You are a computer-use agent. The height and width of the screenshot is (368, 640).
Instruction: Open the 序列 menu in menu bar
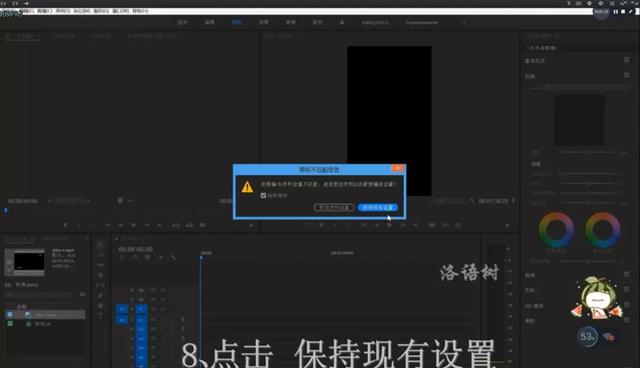pos(63,11)
